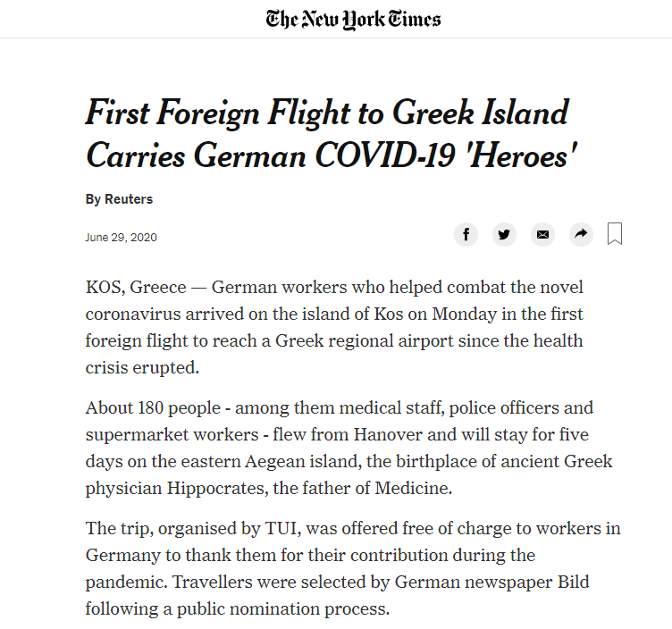Click the 'KOS, Greece' dateline text
Viewport: 672px width, 629px height.
point(136,287)
